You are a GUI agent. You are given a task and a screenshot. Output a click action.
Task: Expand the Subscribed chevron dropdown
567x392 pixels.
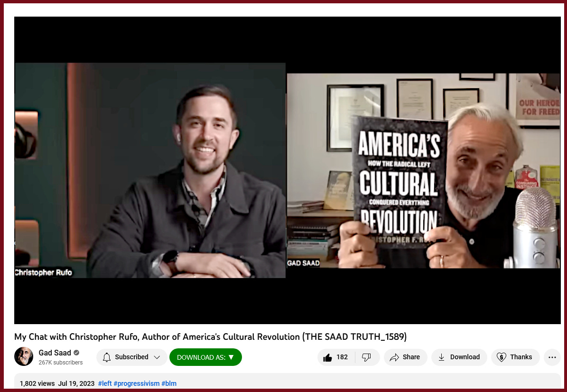(157, 357)
